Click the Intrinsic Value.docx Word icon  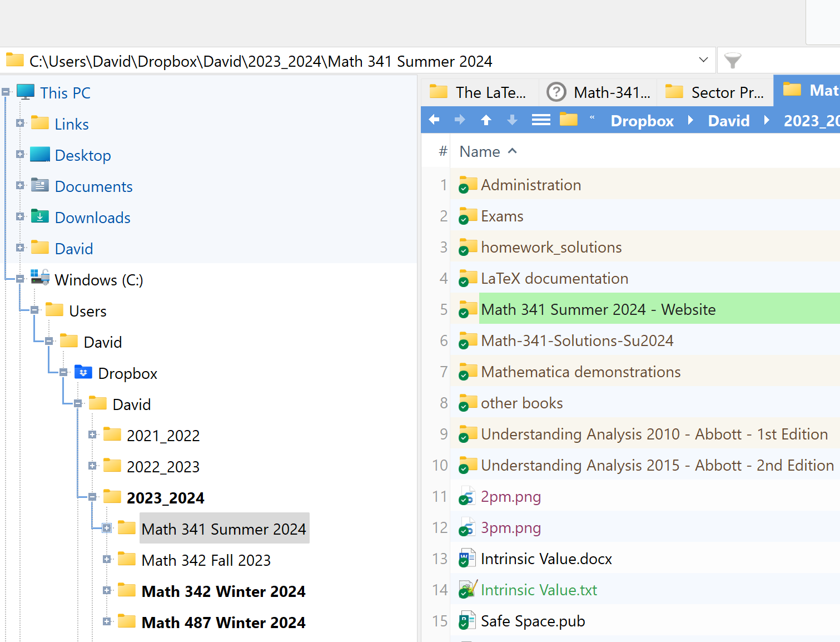[467, 559]
